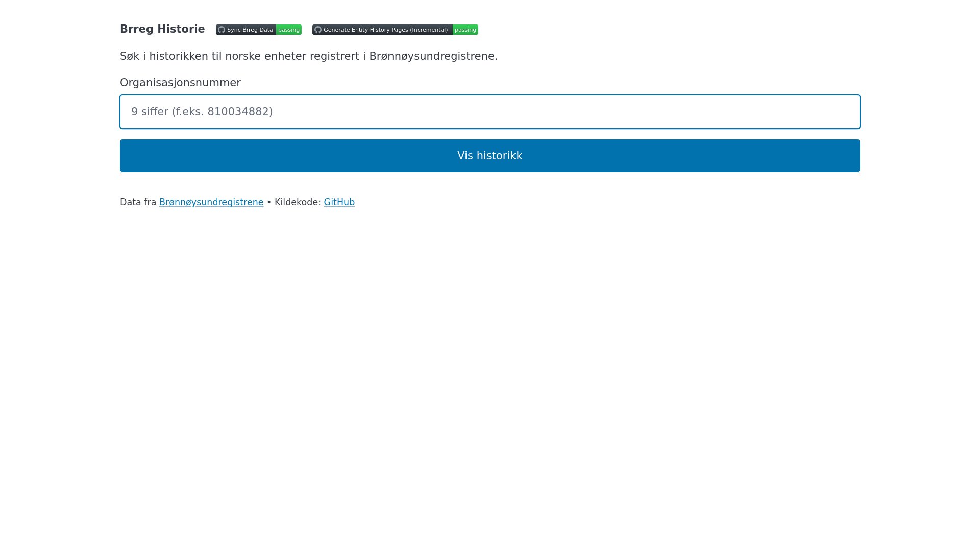Click the Kildekode label in footer
The image size is (980, 551).
[298, 202]
